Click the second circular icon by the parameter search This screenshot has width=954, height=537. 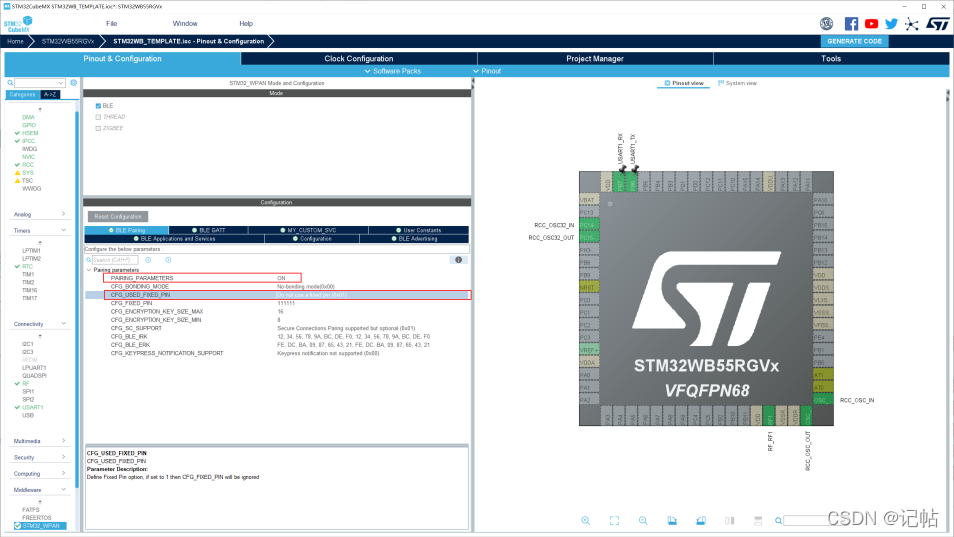point(169,260)
